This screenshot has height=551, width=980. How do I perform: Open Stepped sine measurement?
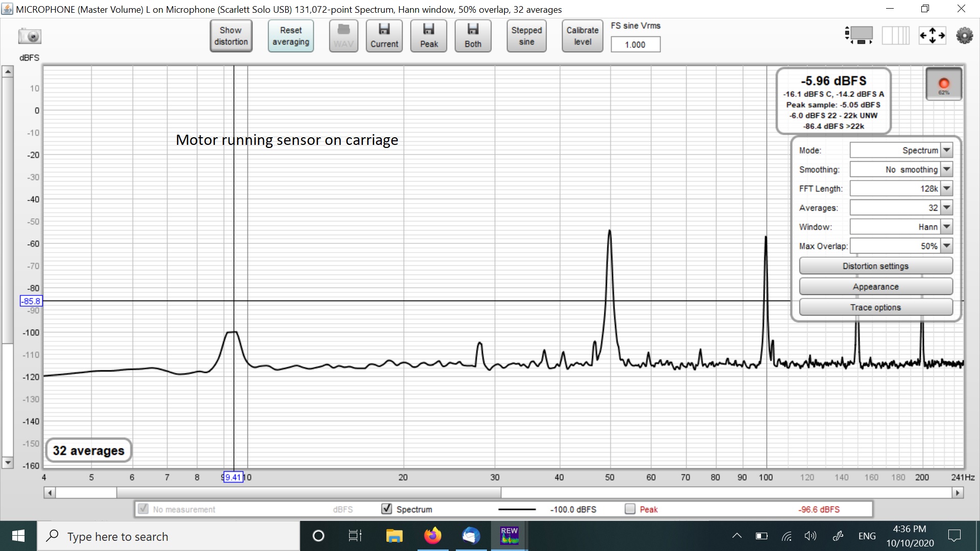527,36
